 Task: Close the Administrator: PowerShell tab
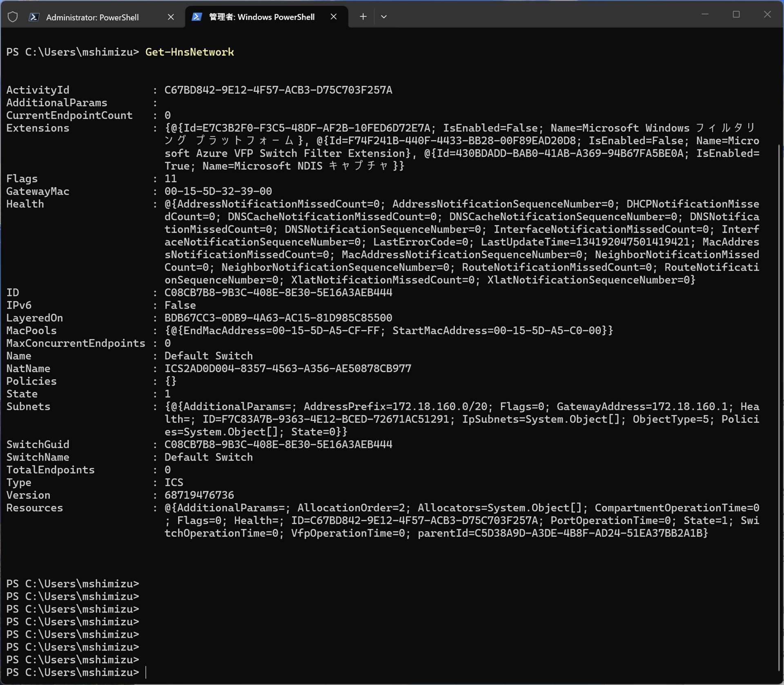click(x=171, y=17)
